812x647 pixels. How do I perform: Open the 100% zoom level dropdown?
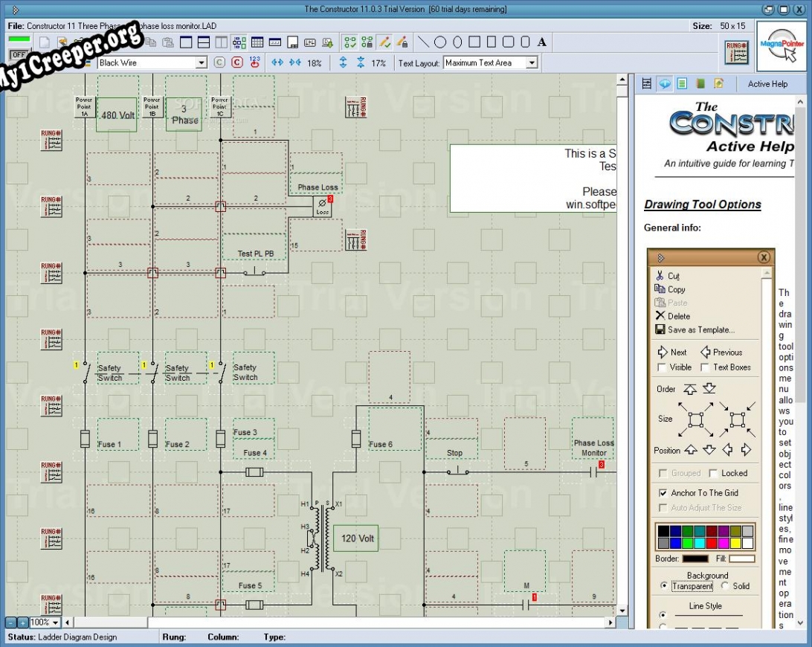[56, 622]
